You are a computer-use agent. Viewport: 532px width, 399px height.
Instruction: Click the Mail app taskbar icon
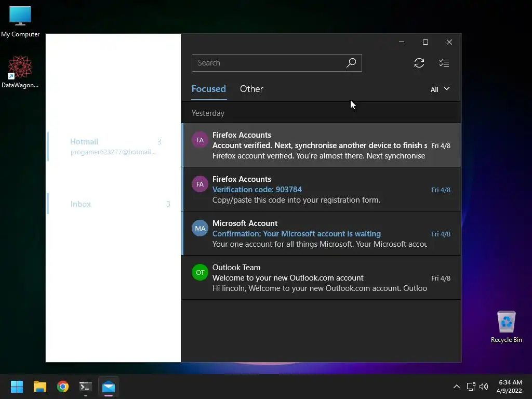[109, 387]
